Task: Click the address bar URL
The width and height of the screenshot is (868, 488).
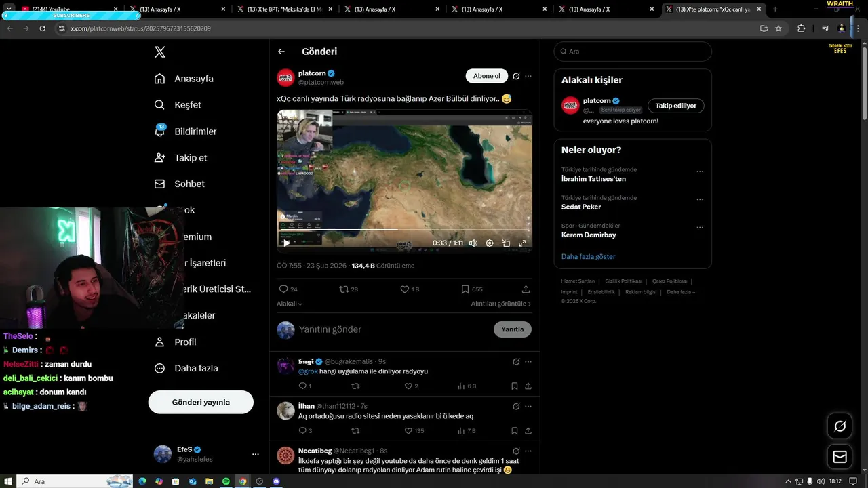Action: tap(140, 28)
